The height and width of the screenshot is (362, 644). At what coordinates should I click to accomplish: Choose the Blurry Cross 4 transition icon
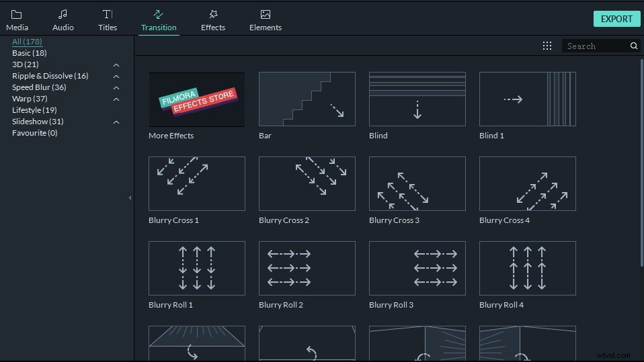pyautogui.click(x=527, y=184)
